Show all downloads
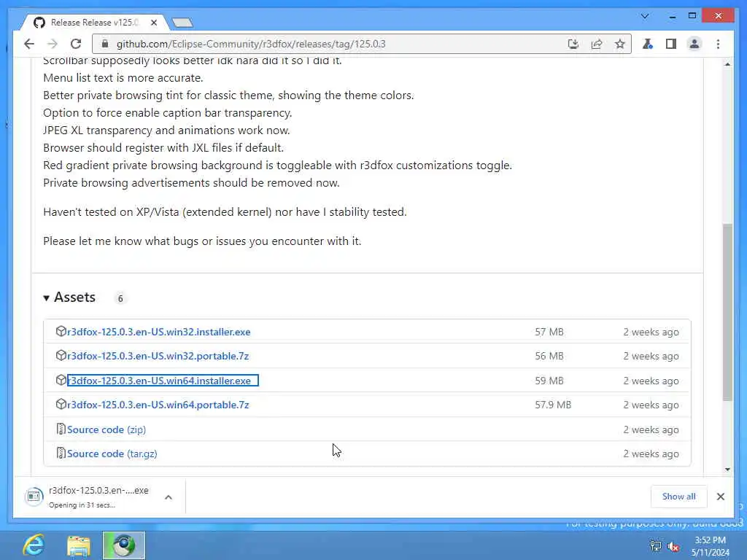The height and width of the screenshot is (560, 747). 679,497
